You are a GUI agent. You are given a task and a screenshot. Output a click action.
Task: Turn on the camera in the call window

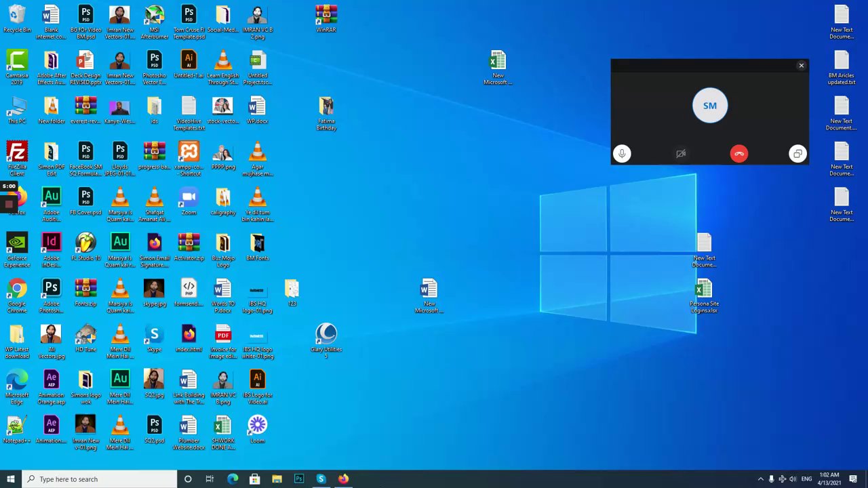point(681,154)
